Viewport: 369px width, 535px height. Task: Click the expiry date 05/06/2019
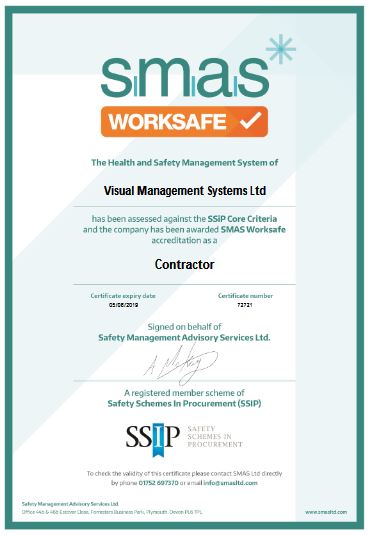coord(124,305)
